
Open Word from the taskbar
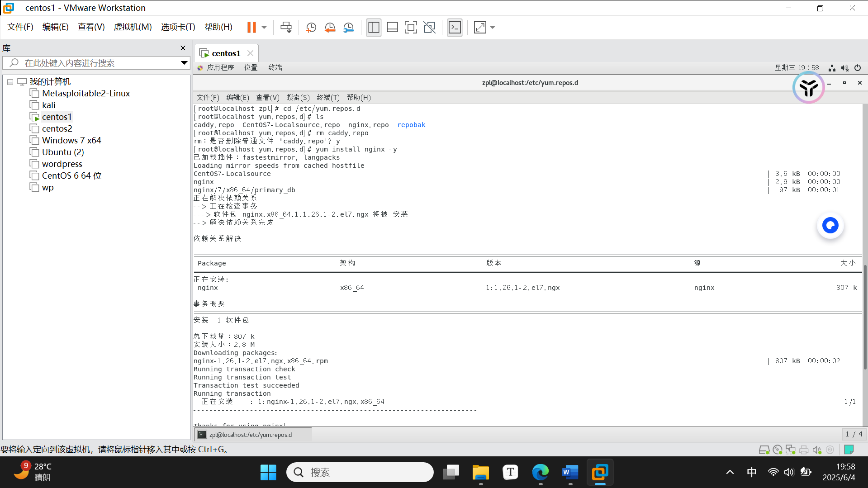click(x=570, y=472)
